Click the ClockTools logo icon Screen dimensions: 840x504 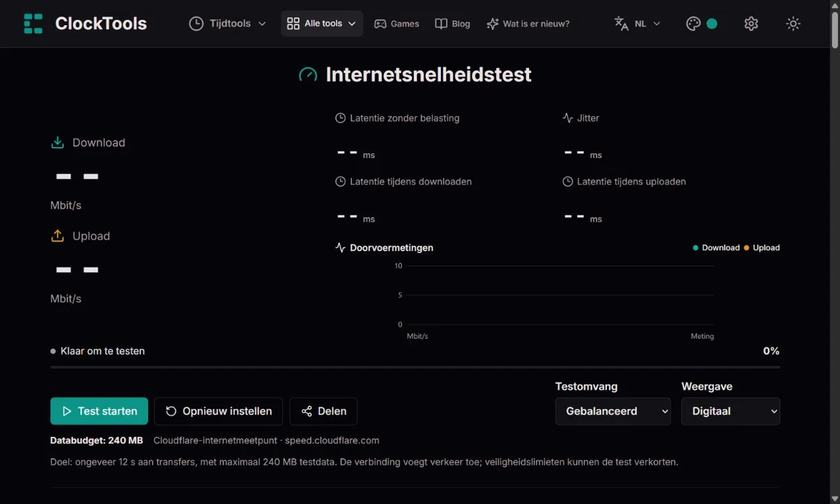tap(33, 23)
